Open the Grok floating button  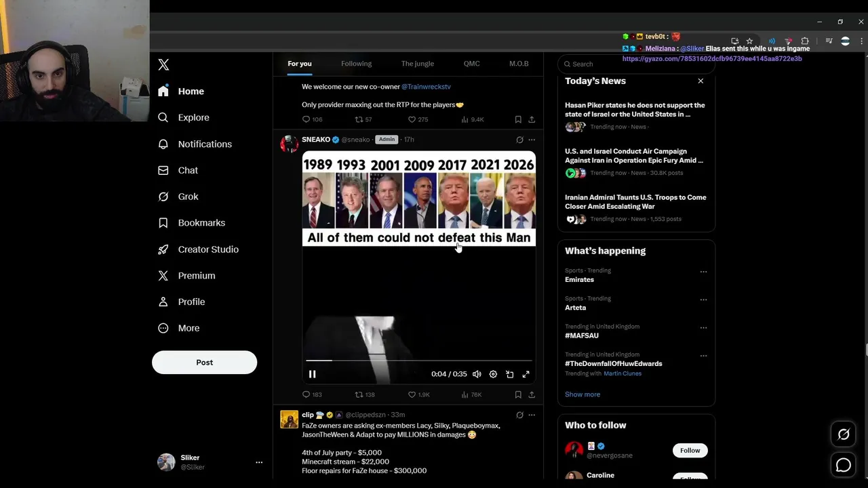pyautogui.click(x=844, y=434)
